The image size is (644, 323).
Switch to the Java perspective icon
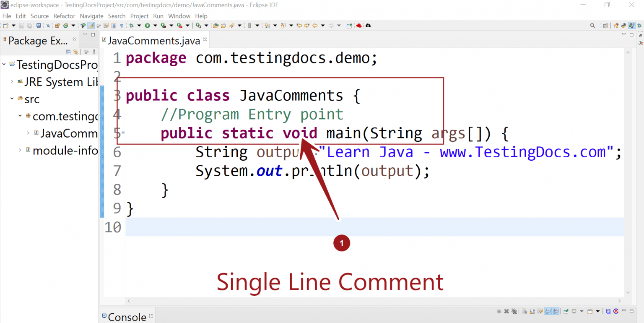coord(631,25)
